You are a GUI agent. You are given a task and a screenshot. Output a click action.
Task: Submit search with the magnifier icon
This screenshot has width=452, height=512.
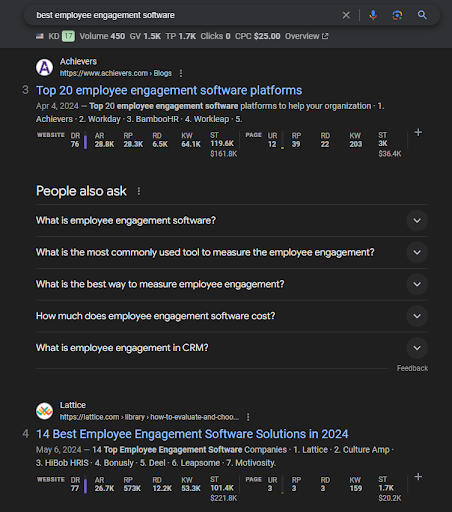[x=422, y=15]
